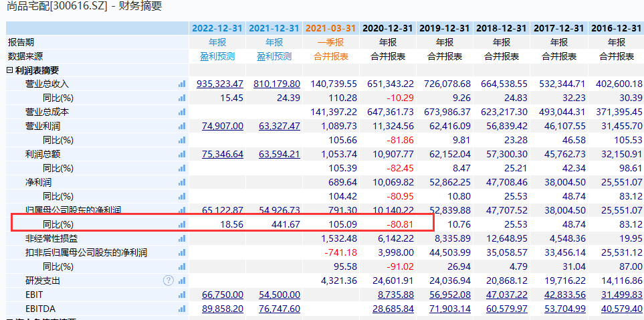Open the chart icon for 非经常性损益
The image size is (644, 320).
182,238
